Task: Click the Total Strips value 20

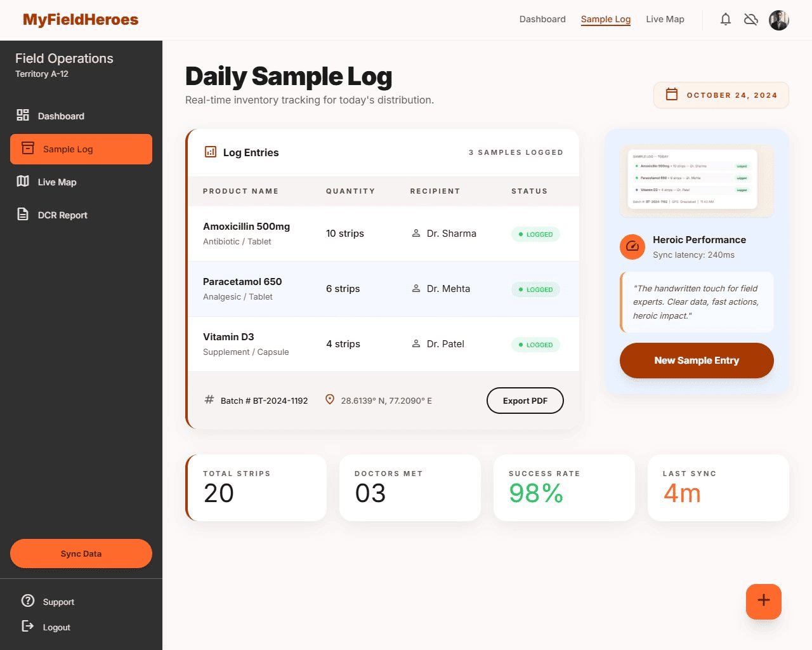Action: point(219,493)
